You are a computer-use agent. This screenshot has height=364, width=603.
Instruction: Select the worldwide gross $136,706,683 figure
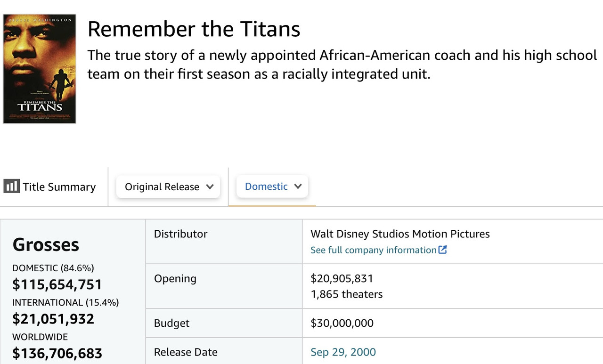pos(57,353)
